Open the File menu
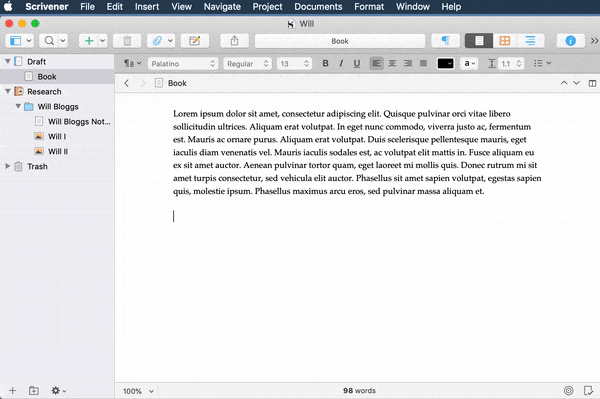 87,7
